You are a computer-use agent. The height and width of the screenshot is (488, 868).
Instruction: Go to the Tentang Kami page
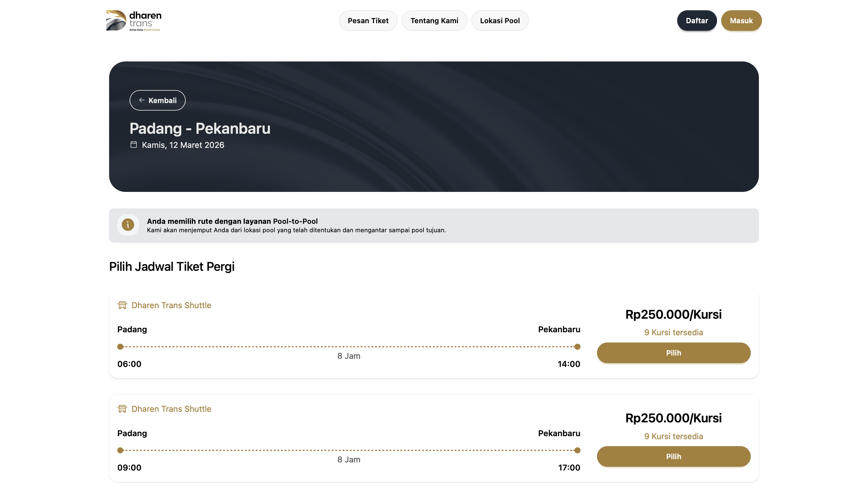tap(434, 20)
